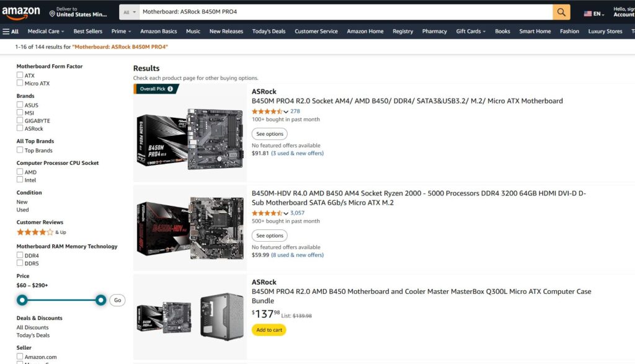The image size is (635, 364).
Task: Click the US flag language icon
Action: [588, 14]
